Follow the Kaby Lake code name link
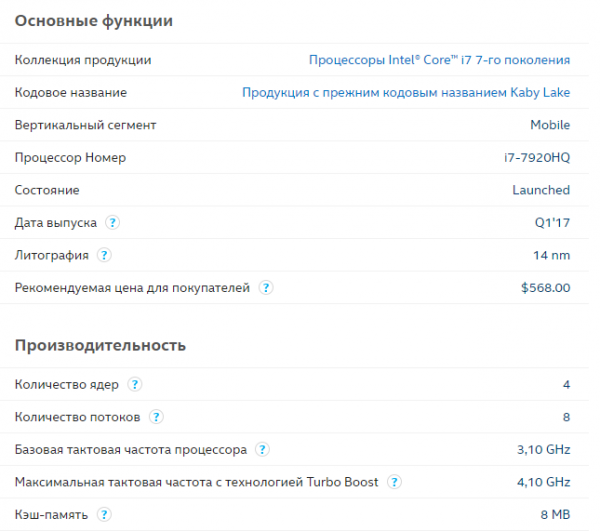Viewport: 600px width, 531px height. (406, 93)
